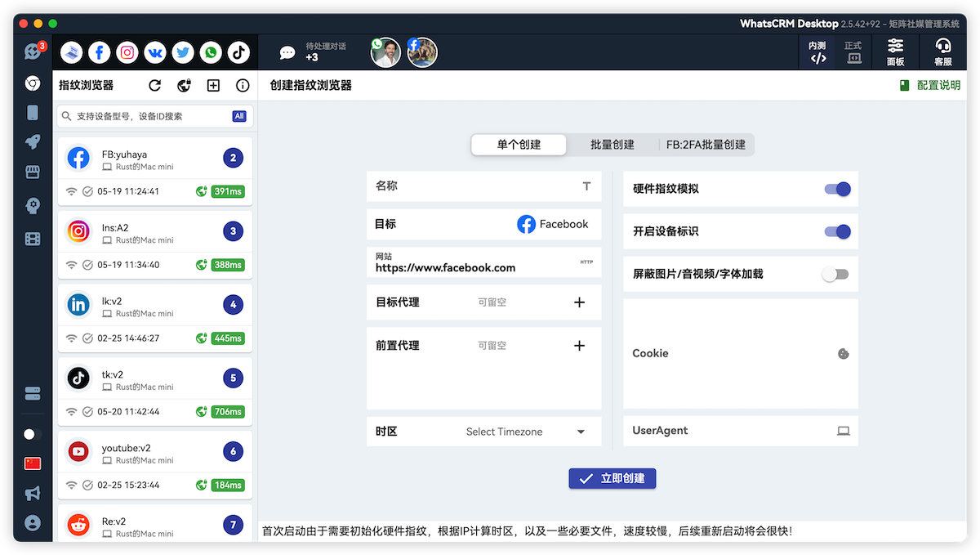Viewport: 980px width, 555px height.
Task: Enable 屏蔽图片/音视频/字体加载 toggle
Action: click(835, 275)
